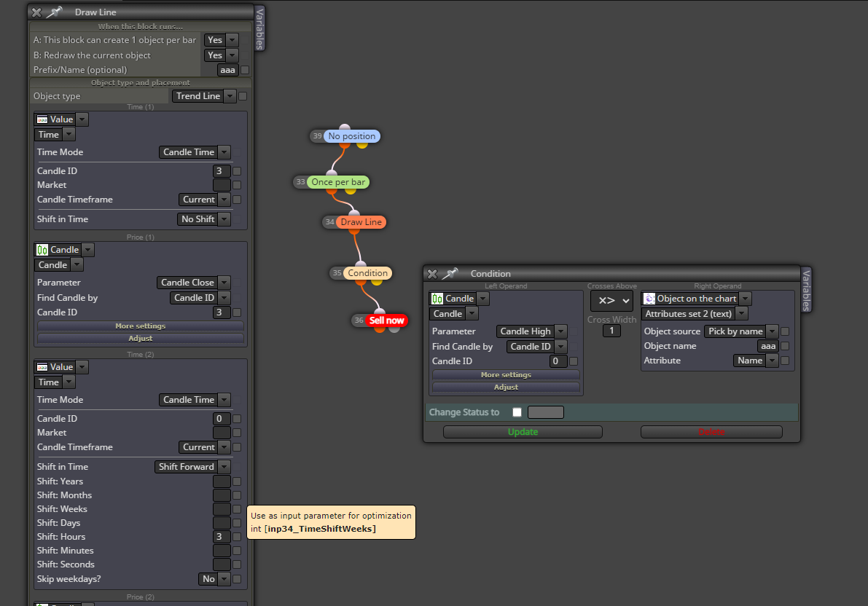Close the Condition panel with X icon
Viewport: 868px width, 606px height.
[432, 274]
